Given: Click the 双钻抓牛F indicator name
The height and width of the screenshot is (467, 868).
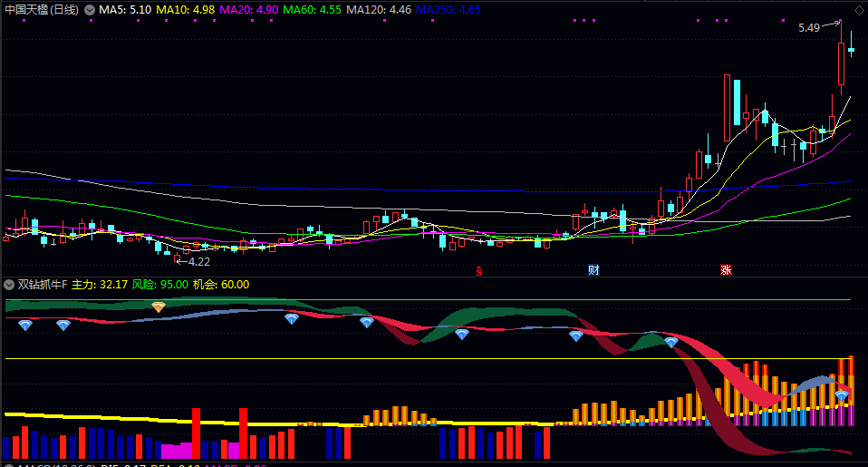Looking at the screenshot, I should [x=43, y=285].
